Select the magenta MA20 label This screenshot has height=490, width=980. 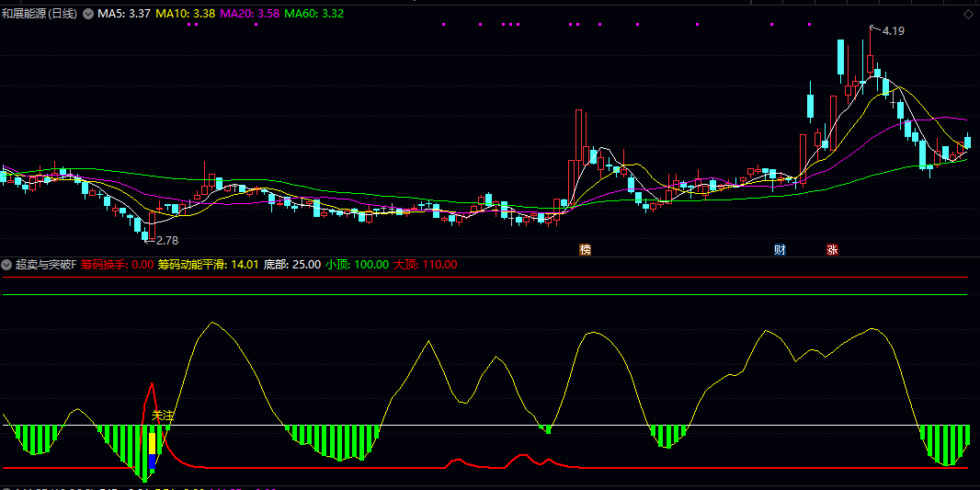[x=250, y=14]
